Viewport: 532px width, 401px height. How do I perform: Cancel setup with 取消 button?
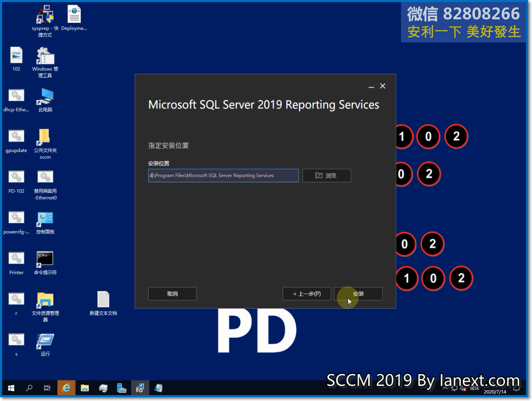tap(172, 294)
